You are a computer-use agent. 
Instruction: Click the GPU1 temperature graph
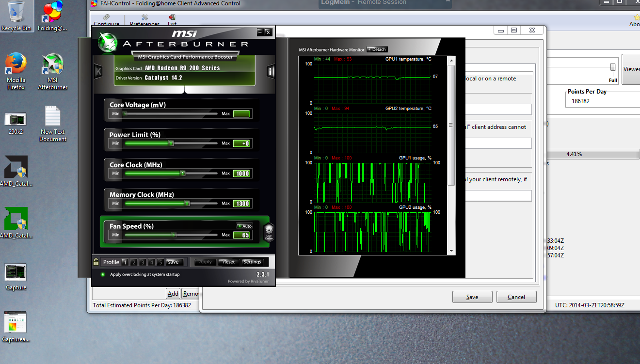pos(372,83)
